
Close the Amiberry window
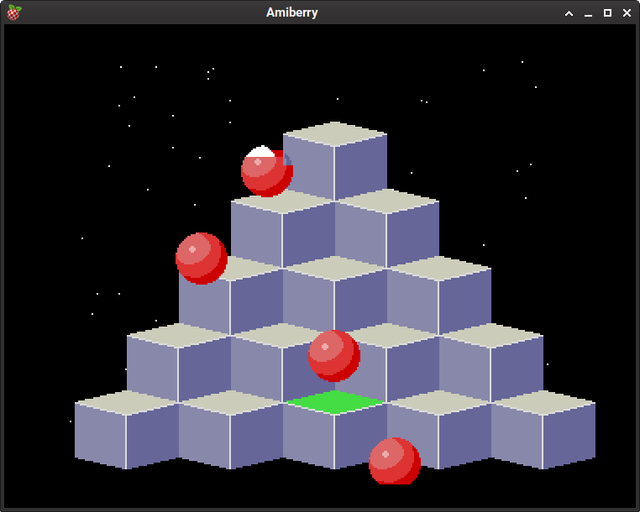pyautogui.click(x=627, y=13)
